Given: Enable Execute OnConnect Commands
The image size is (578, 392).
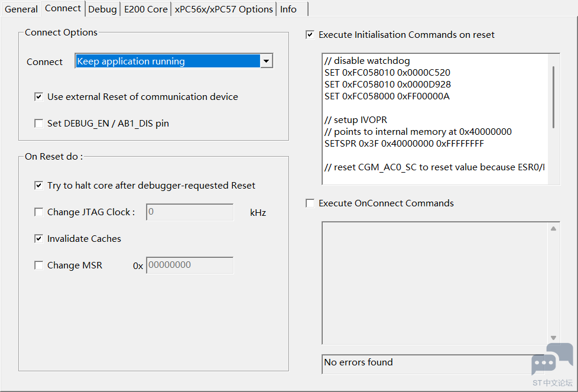Looking at the screenshot, I should click(x=310, y=203).
